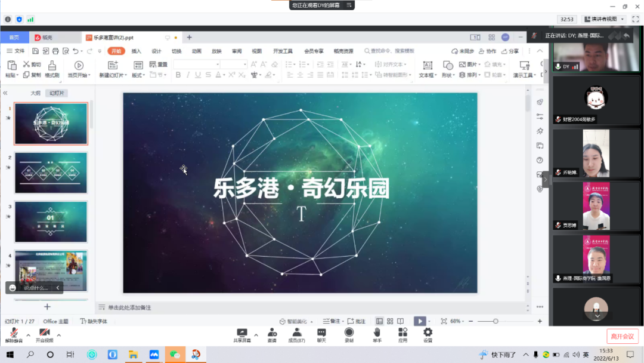
Task: Toggle 开启视频 camera on
Action: pyautogui.click(x=44, y=333)
